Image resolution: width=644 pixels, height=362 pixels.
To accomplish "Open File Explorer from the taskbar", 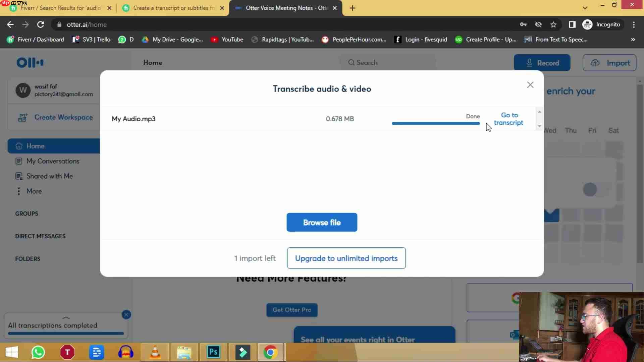I will (x=184, y=352).
